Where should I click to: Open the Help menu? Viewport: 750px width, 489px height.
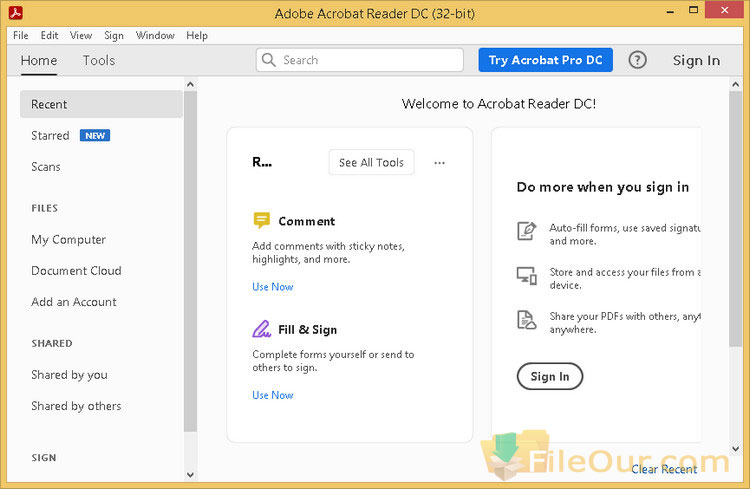pyautogui.click(x=197, y=36)
